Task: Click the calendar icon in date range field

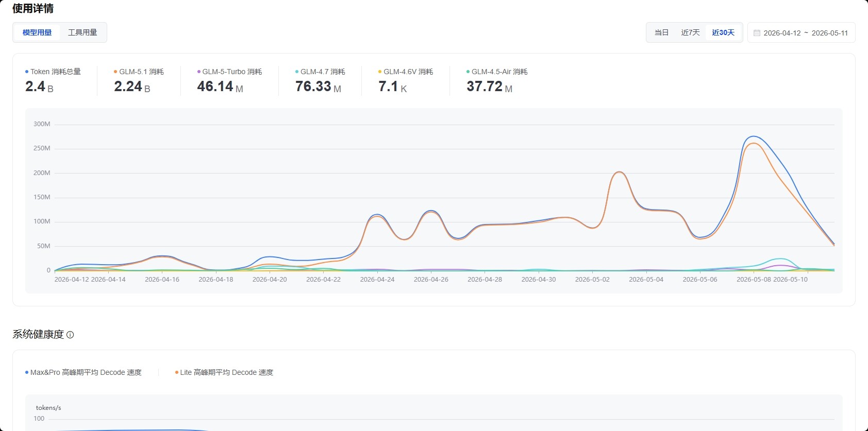Action: [x=757, y=33]
